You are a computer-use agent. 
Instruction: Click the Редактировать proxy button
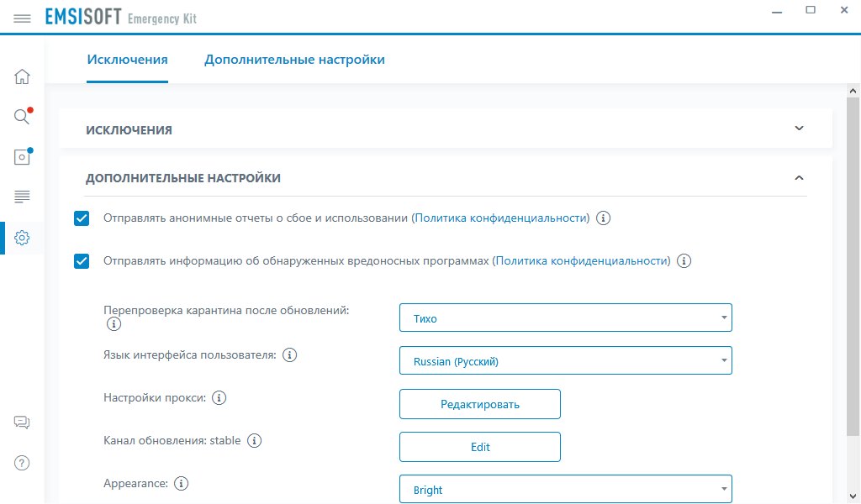480,404
